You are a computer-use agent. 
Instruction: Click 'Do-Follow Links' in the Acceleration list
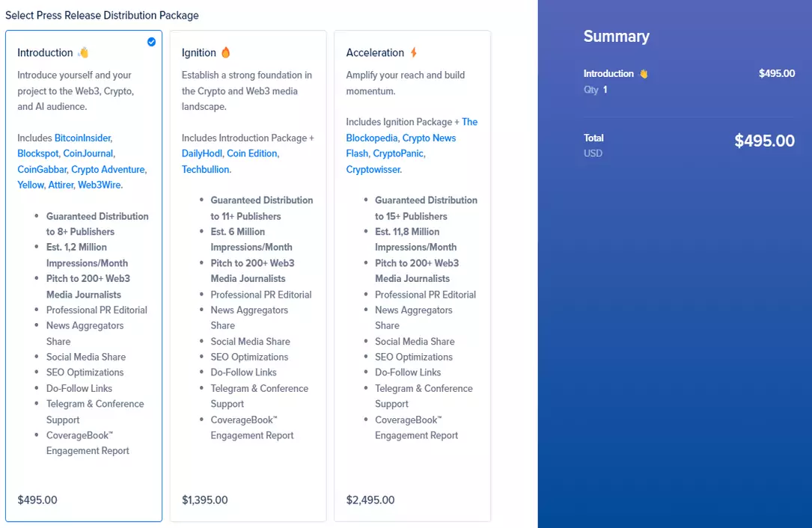[408, 372]
